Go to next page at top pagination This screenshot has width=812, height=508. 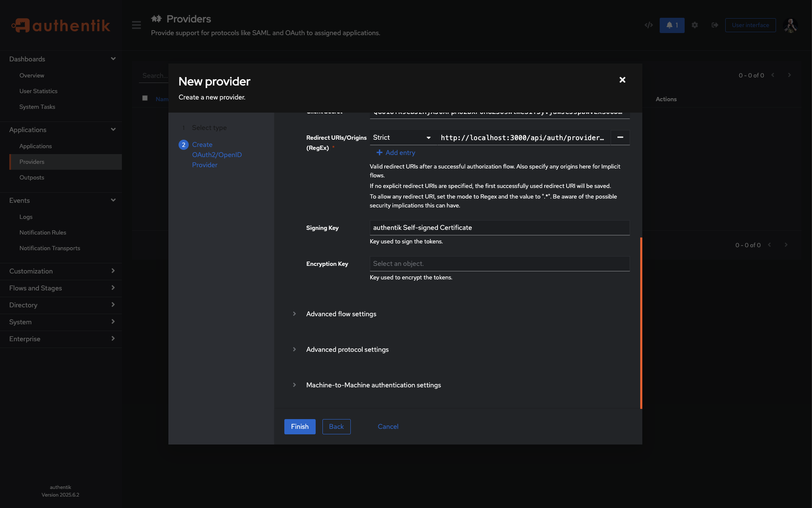pyautogui.click(x=789, y=75)
